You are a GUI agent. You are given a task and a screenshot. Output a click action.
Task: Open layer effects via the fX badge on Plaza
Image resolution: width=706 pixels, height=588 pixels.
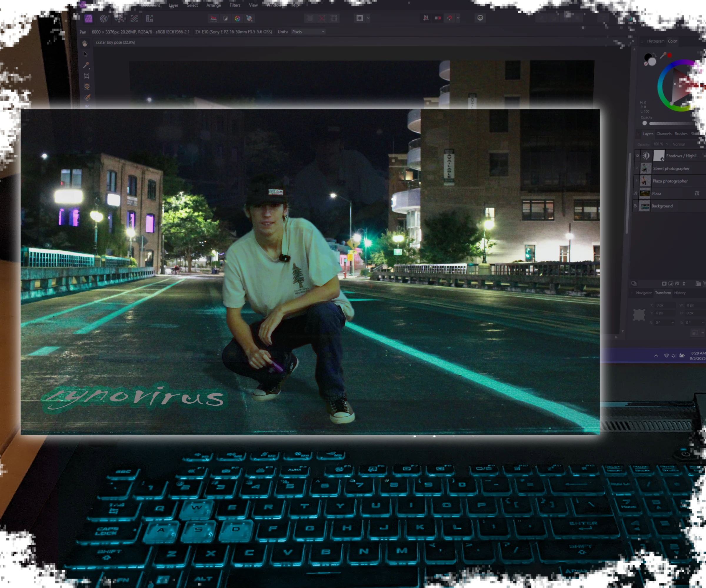(x=697, y=193)
